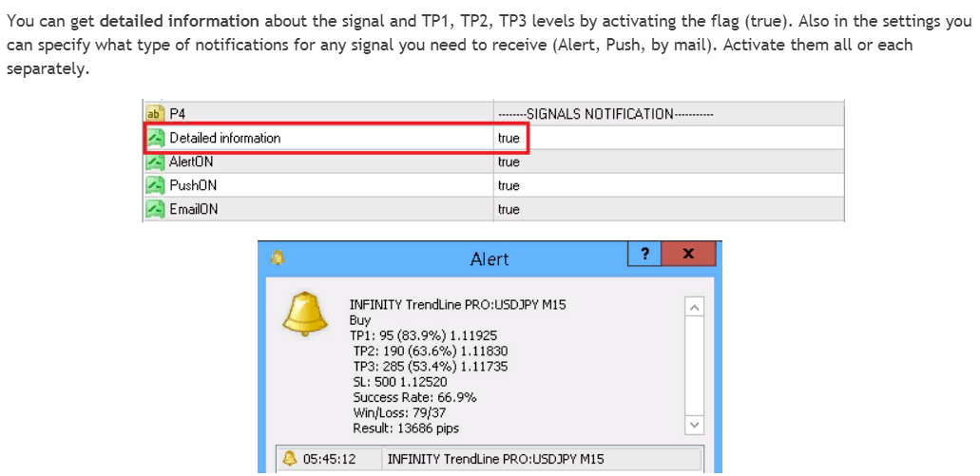
Task: Click the SL: 500 1.12520 line
Action: pyautogui.click(x=400, y=382)
